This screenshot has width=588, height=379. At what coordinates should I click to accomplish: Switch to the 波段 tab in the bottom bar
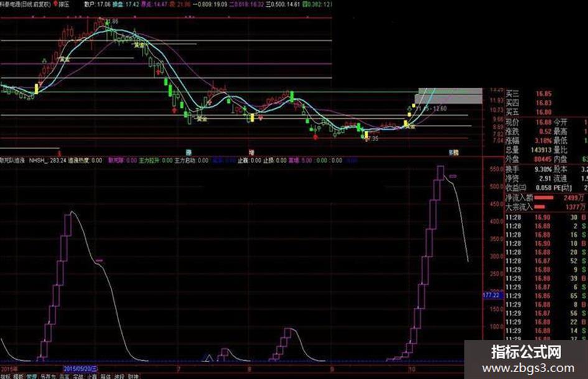point(119,376)
